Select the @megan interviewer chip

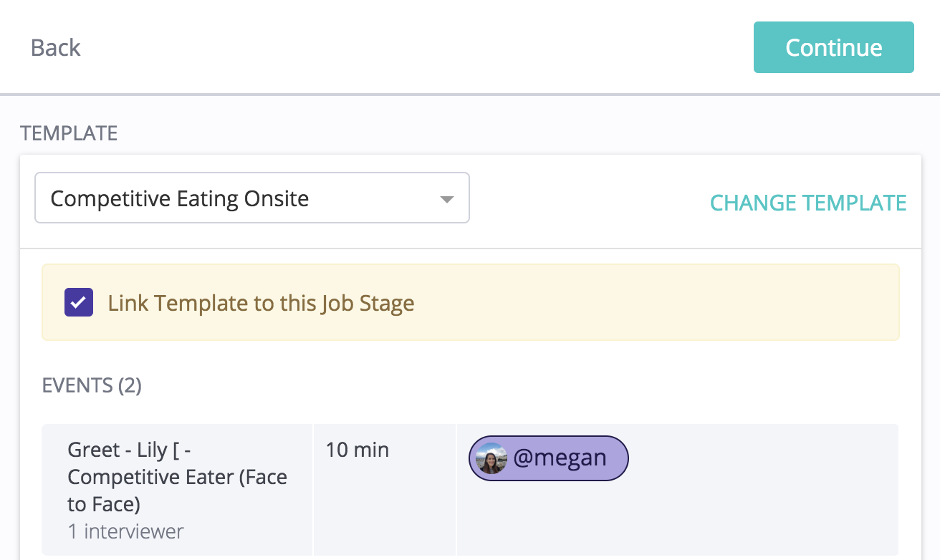[x=549, y=458]
